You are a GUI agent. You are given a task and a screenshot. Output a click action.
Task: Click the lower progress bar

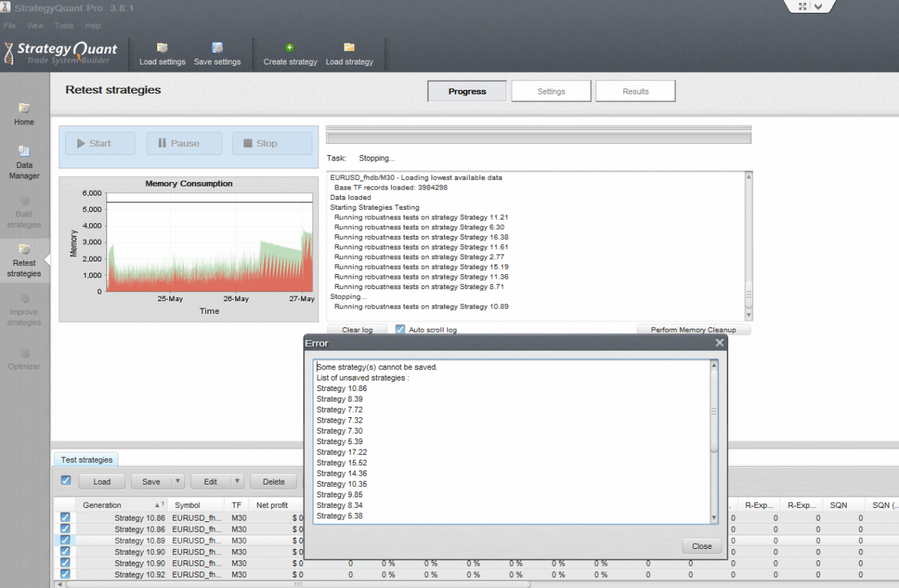[538, 138]
